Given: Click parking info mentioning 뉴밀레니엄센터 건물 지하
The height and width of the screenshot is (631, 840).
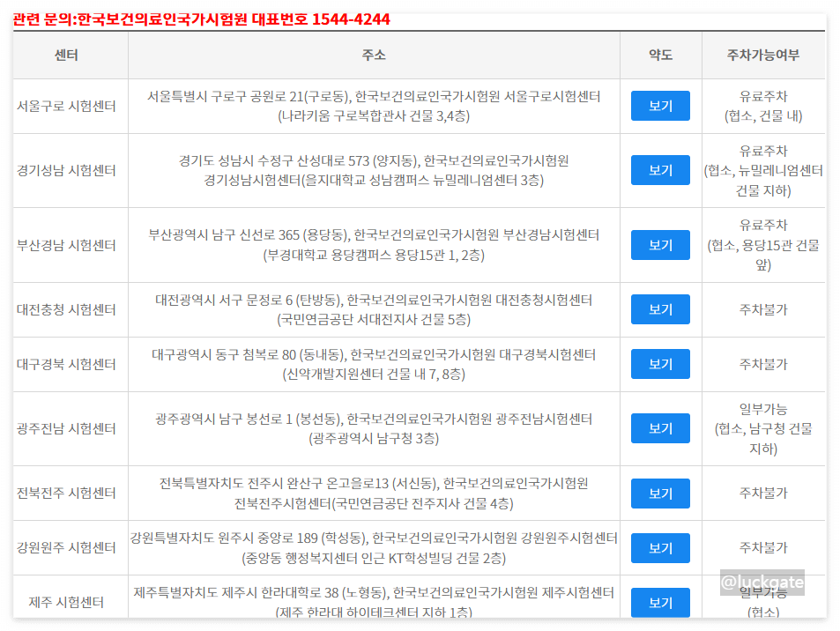Looking at the screenshot, I should (x=762, y=170).
